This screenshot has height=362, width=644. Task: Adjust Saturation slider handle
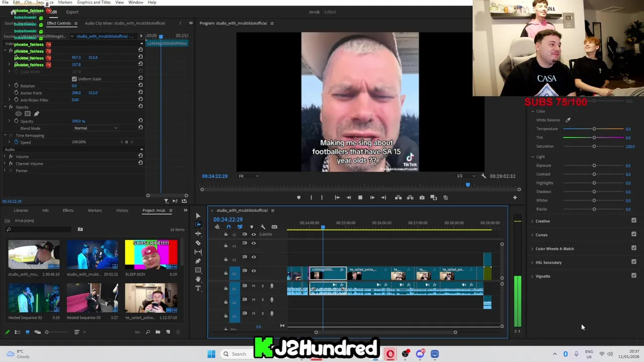click(x=594, y=146)
